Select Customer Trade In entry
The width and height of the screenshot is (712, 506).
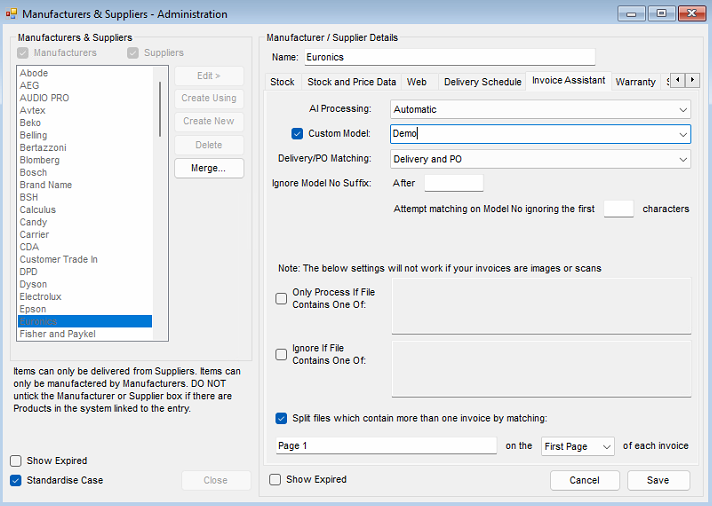click(85, 259)
